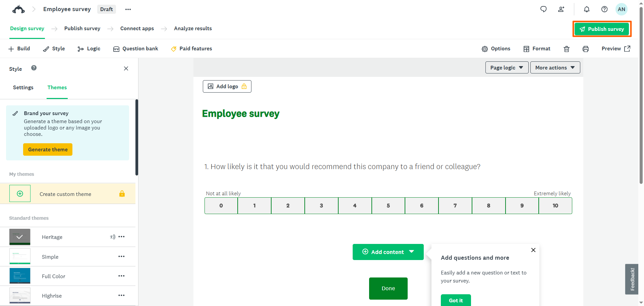Image resolution: width=644 pixels, height=306 pixels.
Task: Select rating 9 on the scale
Action: tap(522, 206)
